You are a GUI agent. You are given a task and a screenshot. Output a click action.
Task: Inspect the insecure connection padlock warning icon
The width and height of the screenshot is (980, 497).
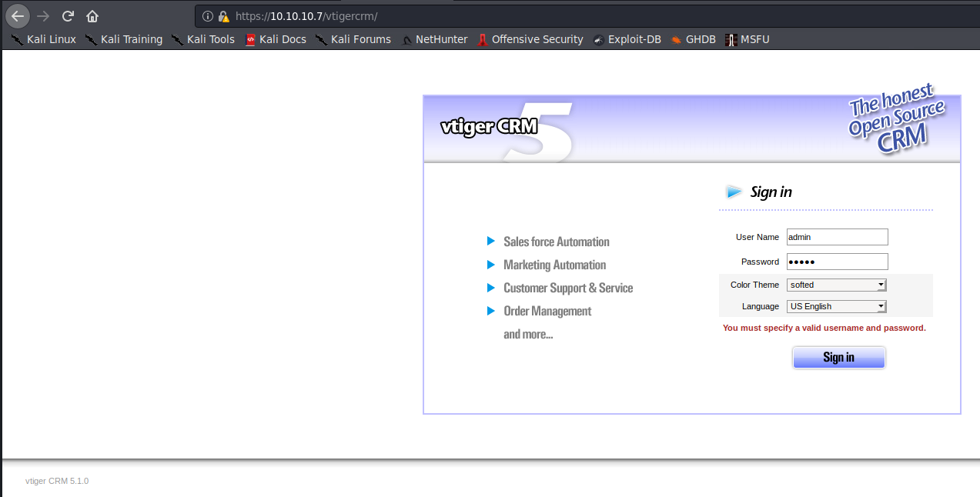(x=224, y=16)
